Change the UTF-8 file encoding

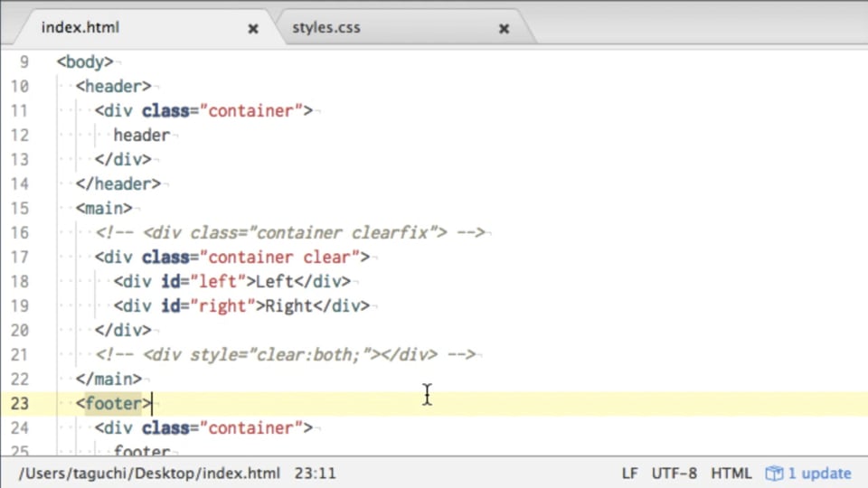[675, 474]
